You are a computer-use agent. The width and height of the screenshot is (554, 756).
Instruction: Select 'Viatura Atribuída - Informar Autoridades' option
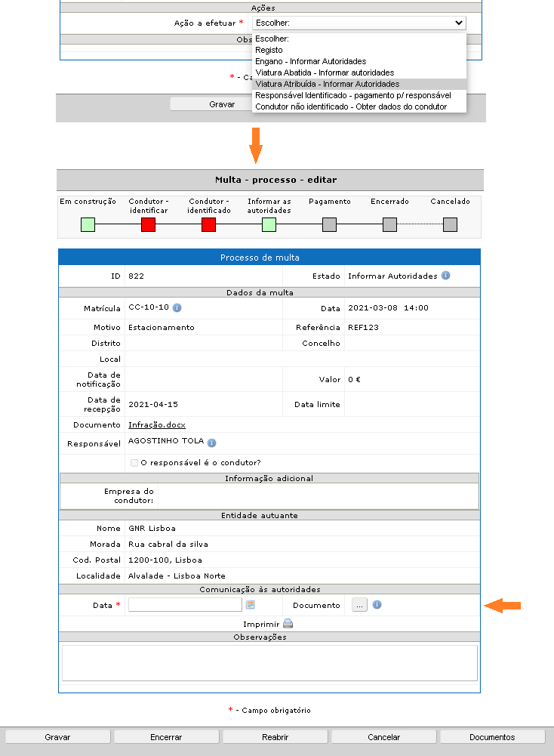pos(328,84)
